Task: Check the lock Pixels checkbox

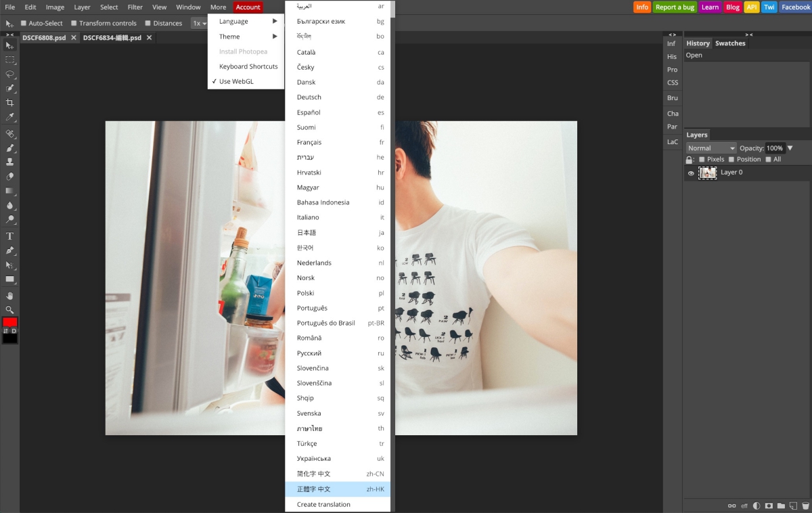Action: pos(702,159)
